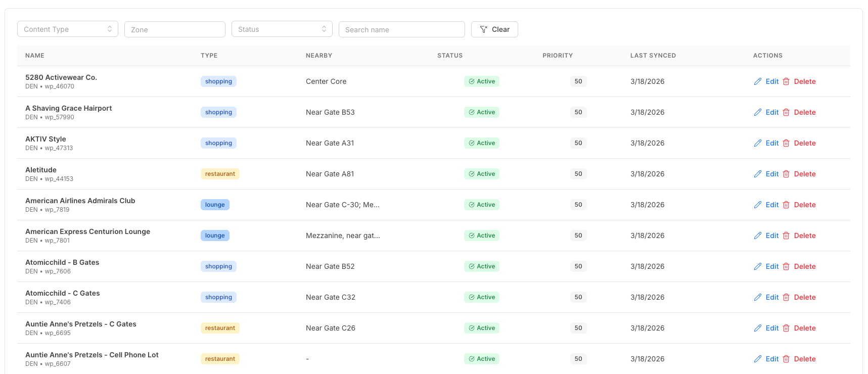Click pencil icon in AKTIV Style row
Image resolution: width=868 pixels, height=374 pixels.
(x=757, y=143)
